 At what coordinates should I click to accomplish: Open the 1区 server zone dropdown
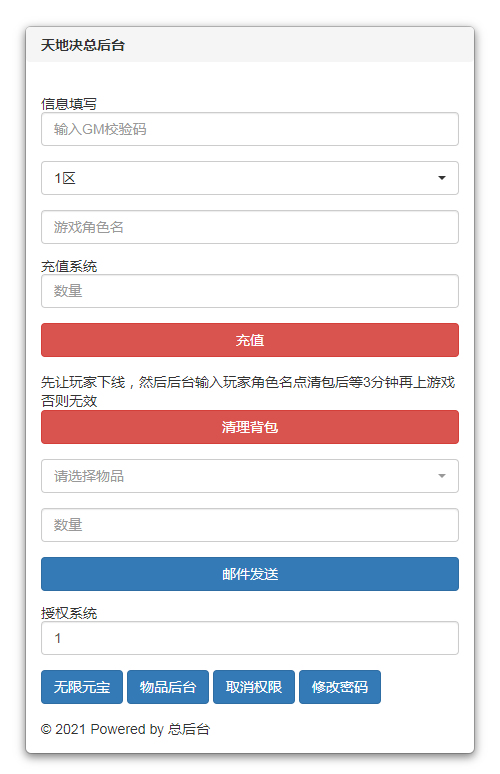coord(250,178)
